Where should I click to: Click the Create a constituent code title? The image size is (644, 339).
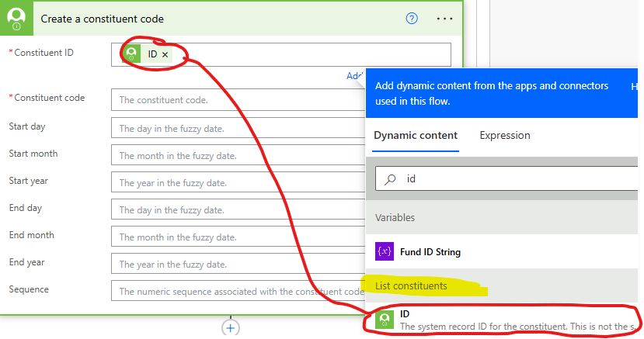(x=103, y=19)
